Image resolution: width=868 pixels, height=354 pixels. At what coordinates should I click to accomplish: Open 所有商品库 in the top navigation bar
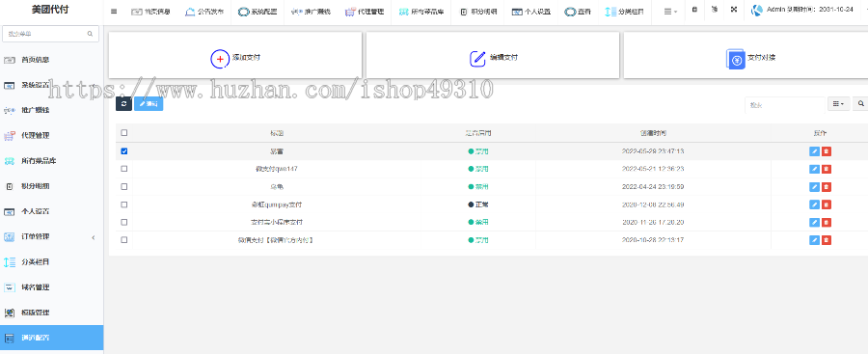[x=421, y=11]
